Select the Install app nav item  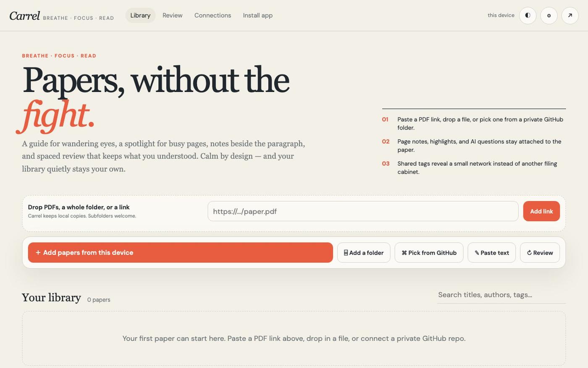(258, 16)
